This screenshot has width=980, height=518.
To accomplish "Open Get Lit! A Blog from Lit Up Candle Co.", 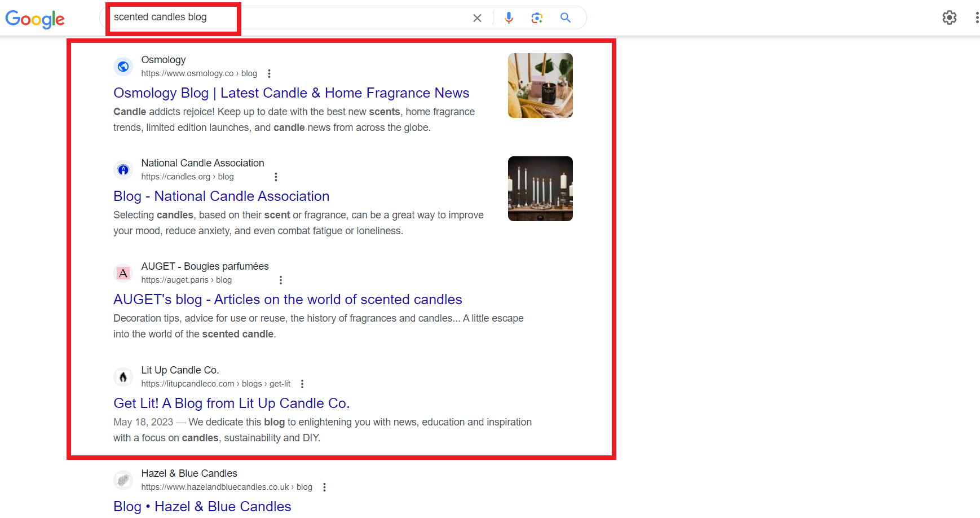I will click(232, 403).
